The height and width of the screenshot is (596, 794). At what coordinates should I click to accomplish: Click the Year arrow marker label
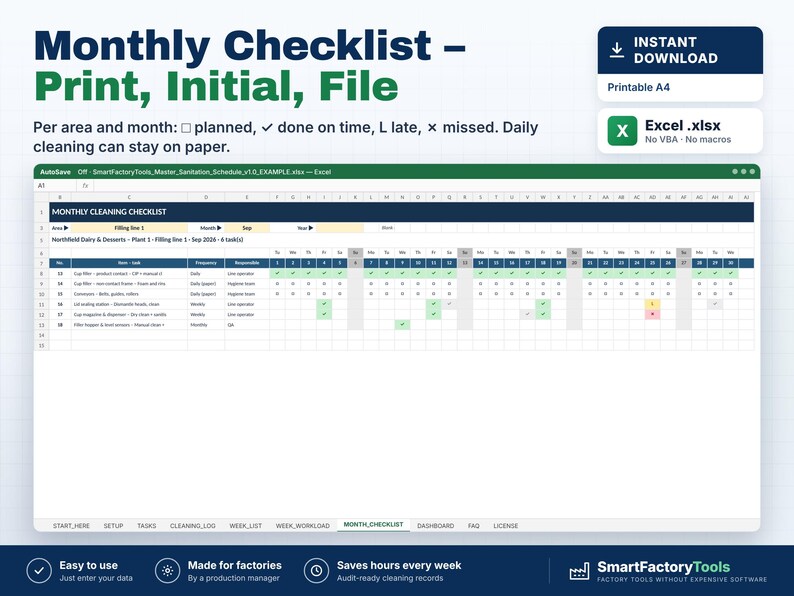305,228
